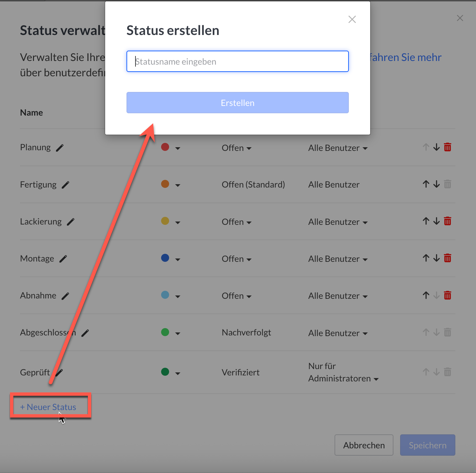Click the Erstellen button
476x473 pixels.
(x=237, y=103)
